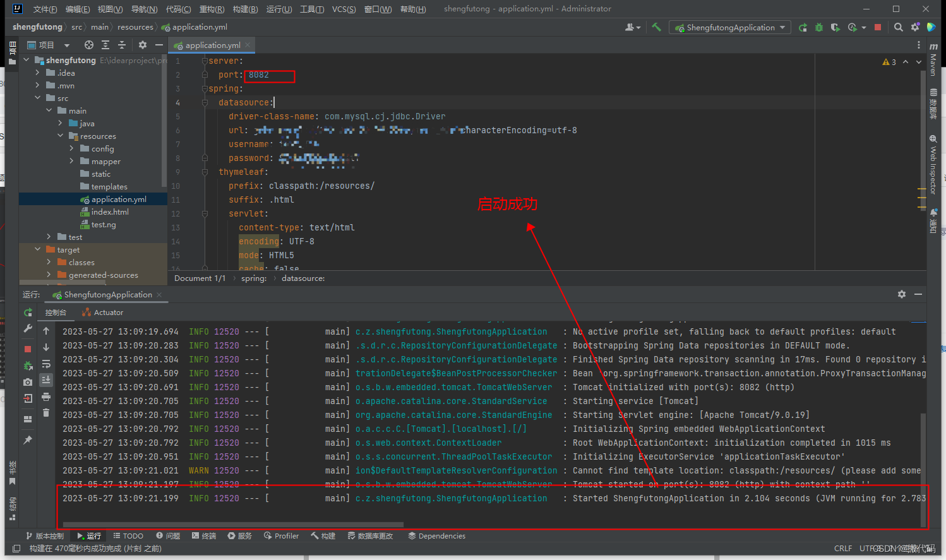Expand the mapper folder

[72, 161]
